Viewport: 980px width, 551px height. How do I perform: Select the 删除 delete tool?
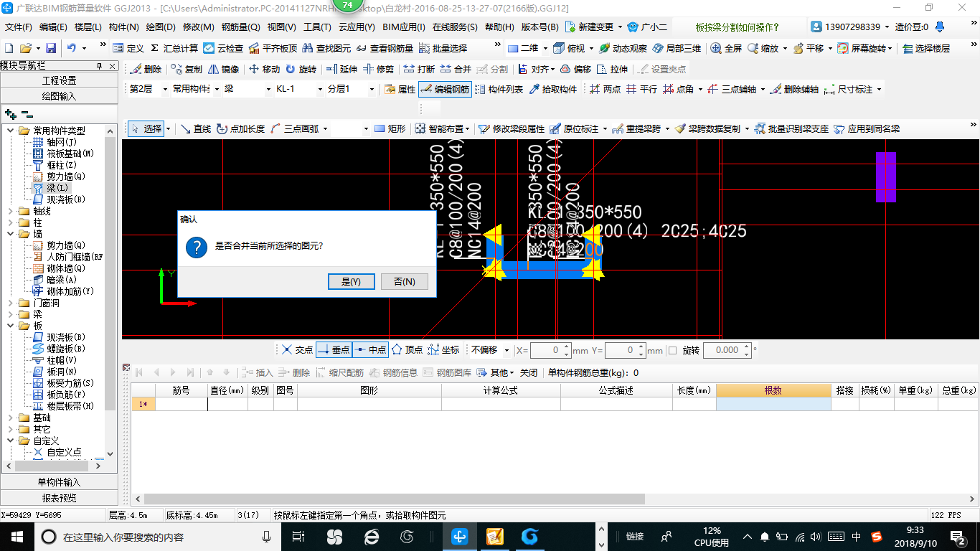[x=146, y=70]
